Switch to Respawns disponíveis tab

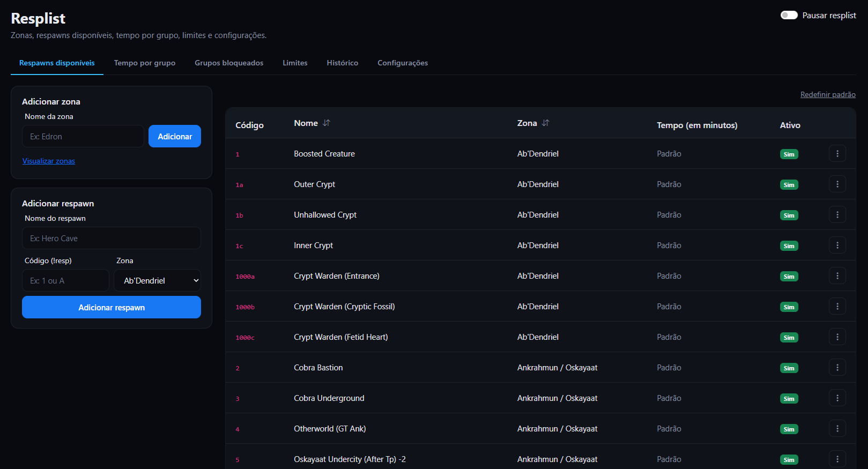click(57, 63)
